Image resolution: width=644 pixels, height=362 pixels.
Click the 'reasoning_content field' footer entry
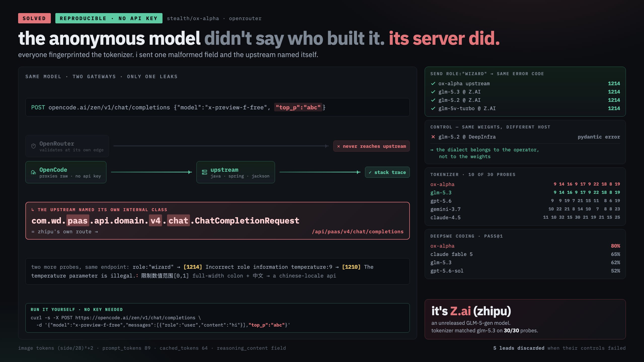(251, 348)
